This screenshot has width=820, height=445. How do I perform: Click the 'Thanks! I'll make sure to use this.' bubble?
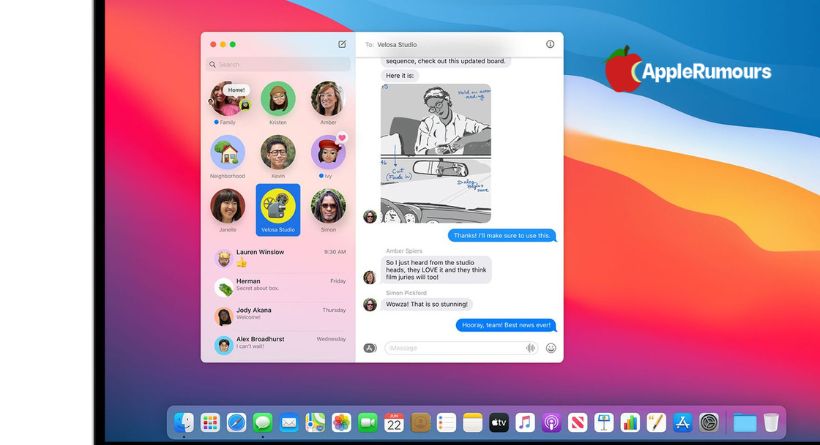[x=502, y=235]
